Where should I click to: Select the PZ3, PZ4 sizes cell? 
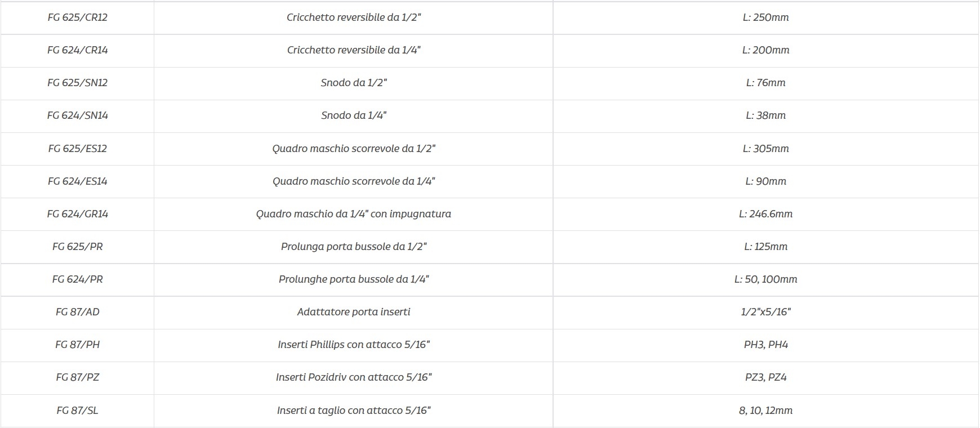click(x=765, y=377)
